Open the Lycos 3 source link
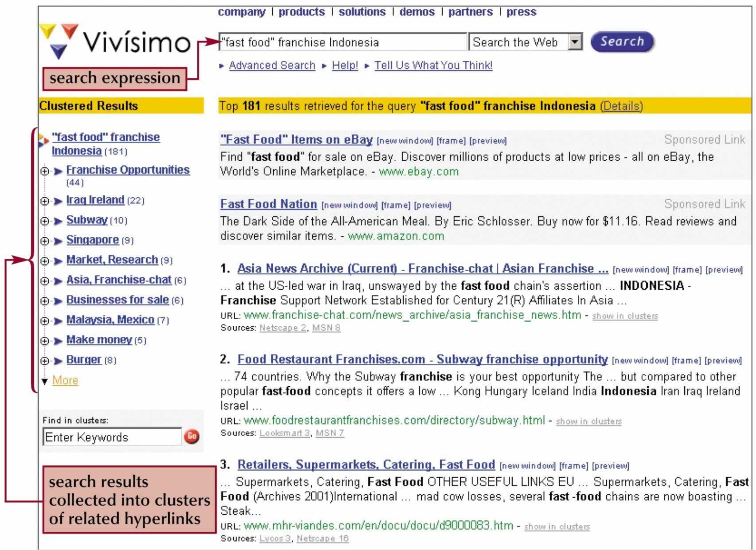Viewport: 756px width, 550px height. 275,538
